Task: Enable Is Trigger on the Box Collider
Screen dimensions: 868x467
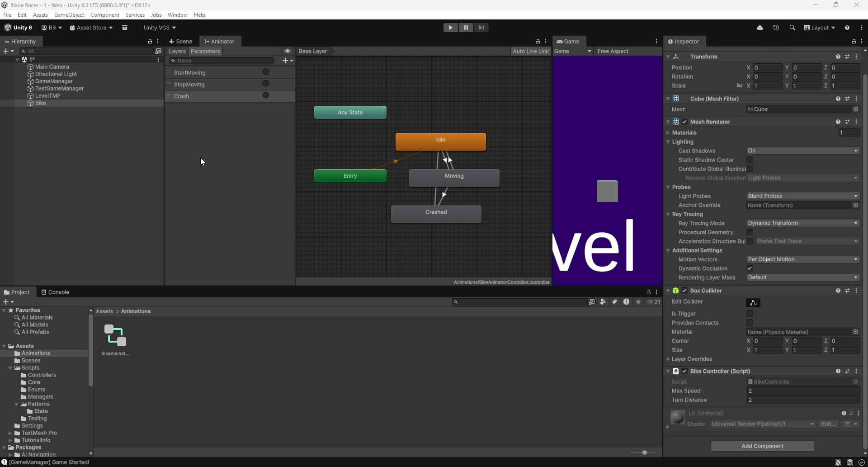Action: [x=750, y=314]
